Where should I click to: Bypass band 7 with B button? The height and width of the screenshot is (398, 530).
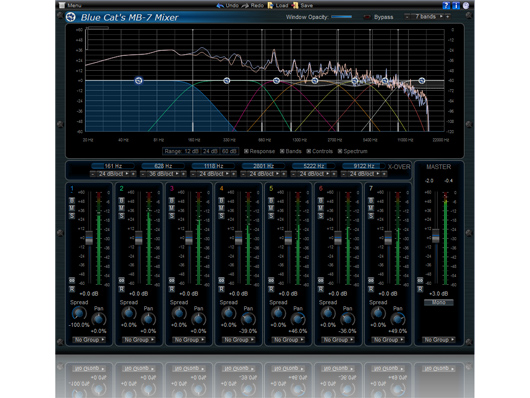click(371, 201)
